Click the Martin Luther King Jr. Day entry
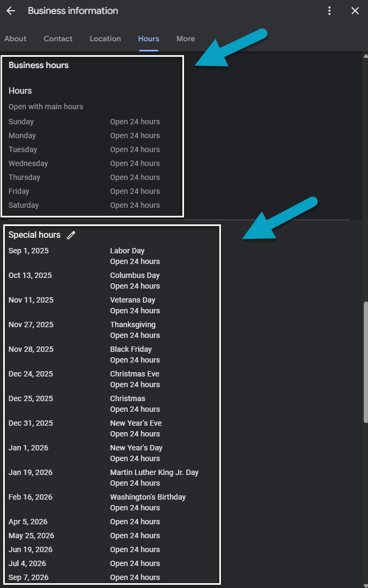 tap(154, 472)
